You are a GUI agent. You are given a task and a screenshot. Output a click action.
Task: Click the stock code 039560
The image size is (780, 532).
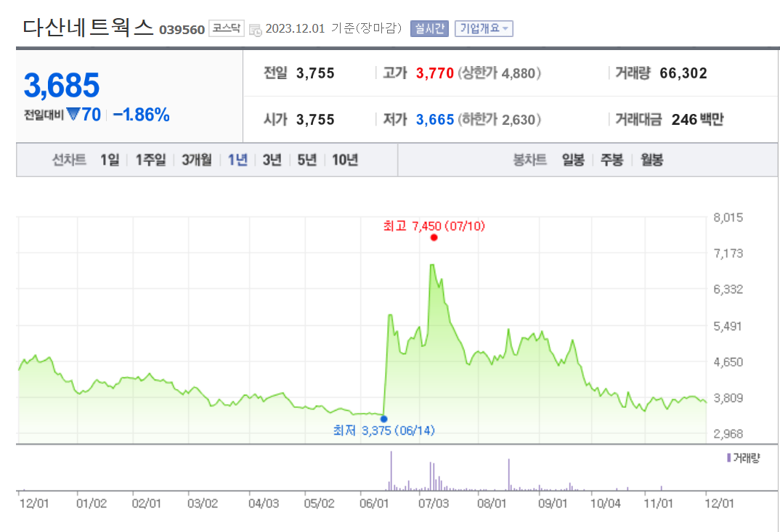[x=182, y=30]
